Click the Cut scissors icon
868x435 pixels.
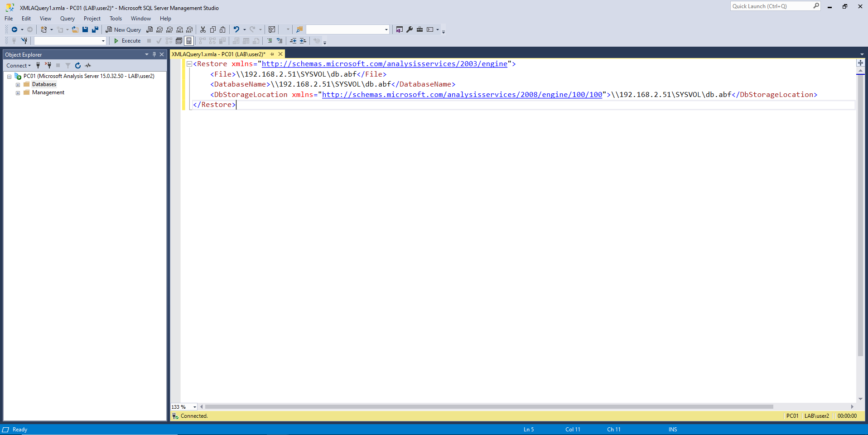(203, 29)
